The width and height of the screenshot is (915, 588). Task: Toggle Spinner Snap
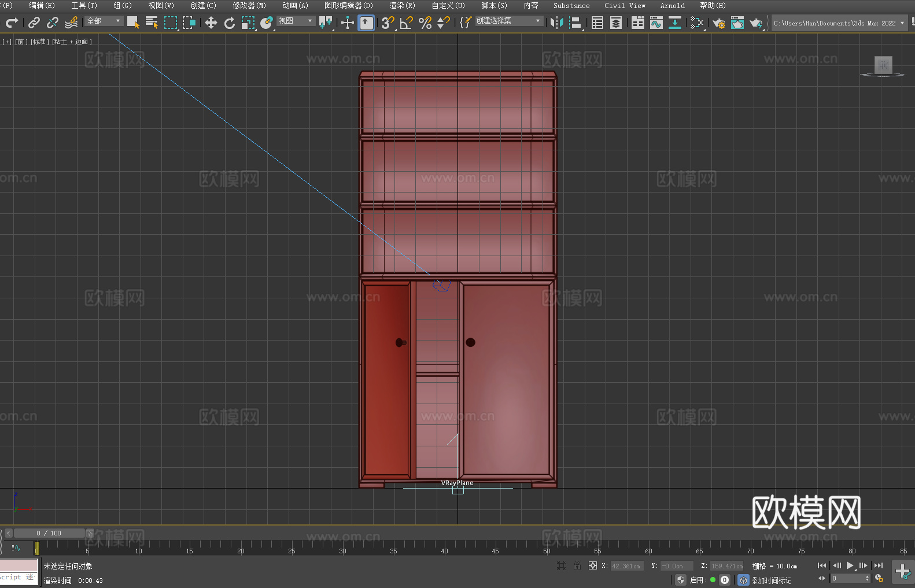click(x=444, y=23)
